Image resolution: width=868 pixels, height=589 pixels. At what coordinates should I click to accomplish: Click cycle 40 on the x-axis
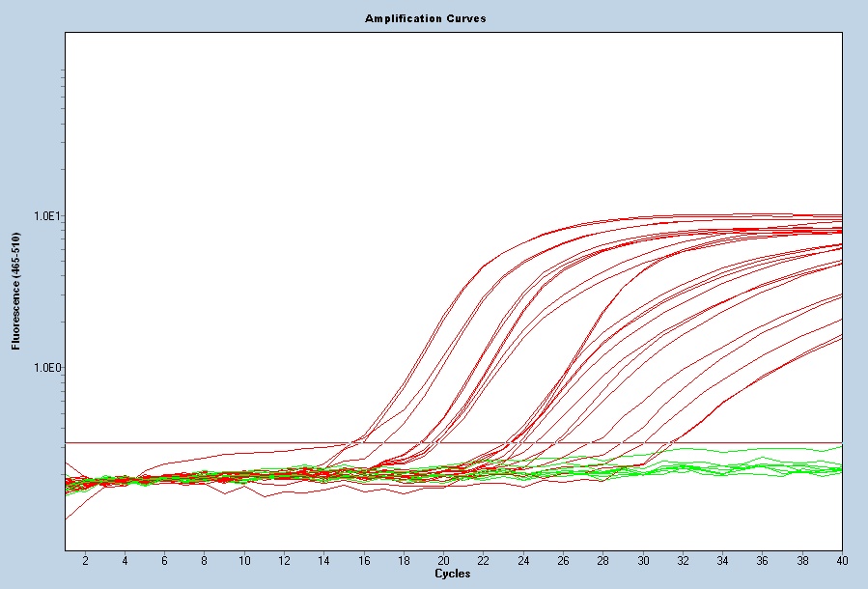point(841,560)
